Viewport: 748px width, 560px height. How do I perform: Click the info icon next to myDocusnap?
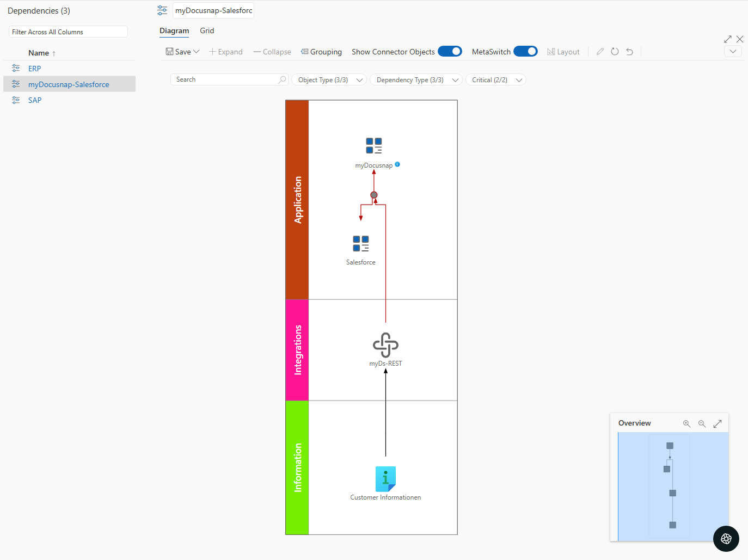click(x=397, y=164)
